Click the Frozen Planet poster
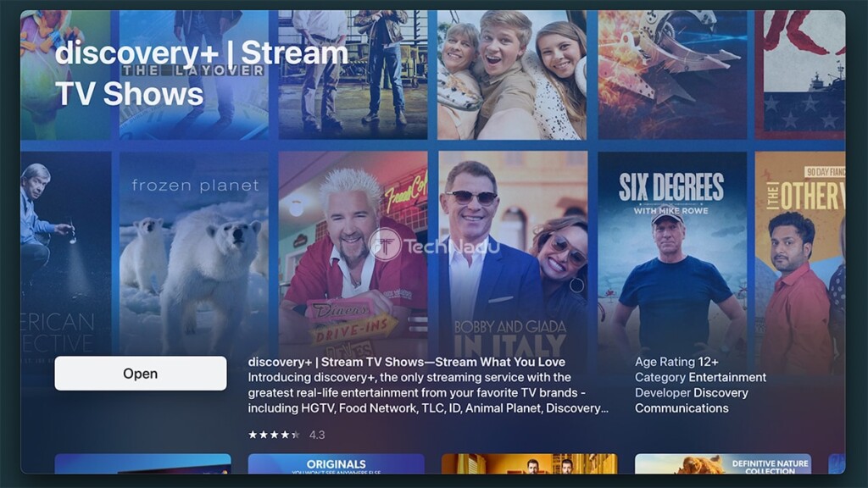The width and height of the screenshot is (868, 488). tap(194, 252)
